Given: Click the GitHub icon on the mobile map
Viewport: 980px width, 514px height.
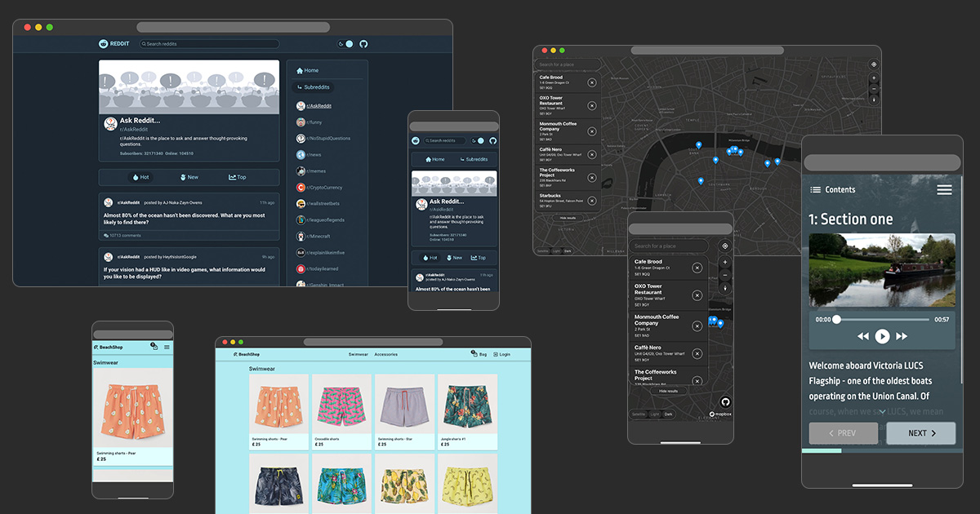Looking at the screenshot, I should point(725,402).
